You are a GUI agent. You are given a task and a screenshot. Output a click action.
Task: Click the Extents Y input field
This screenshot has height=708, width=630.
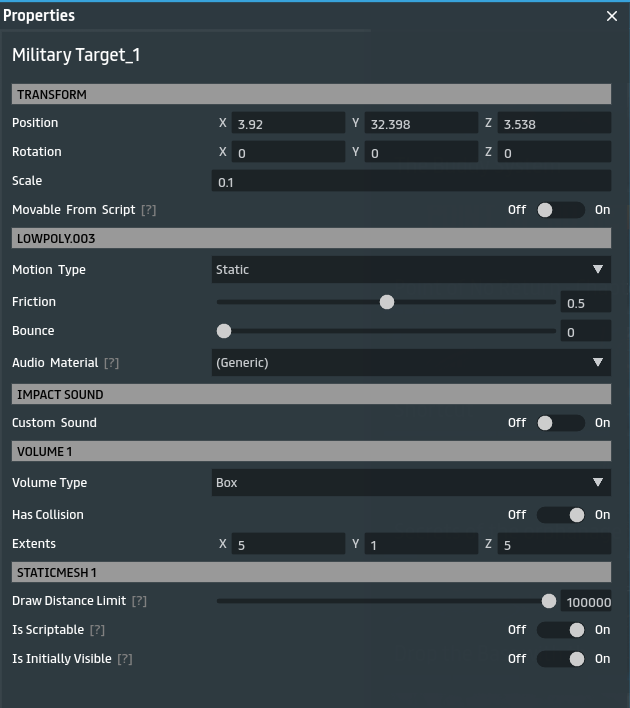click(x=421, y=545)
